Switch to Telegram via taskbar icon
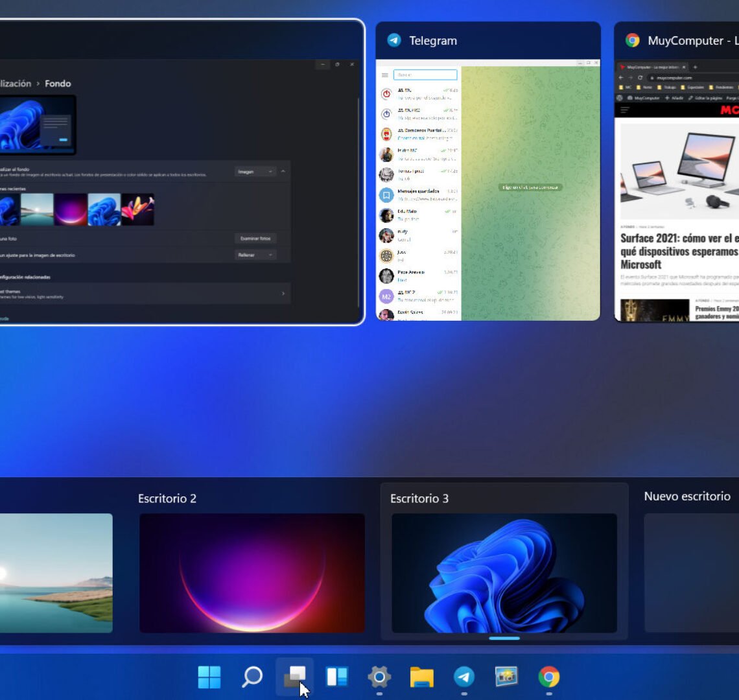The image size is (739, 700). pos(464,677)
